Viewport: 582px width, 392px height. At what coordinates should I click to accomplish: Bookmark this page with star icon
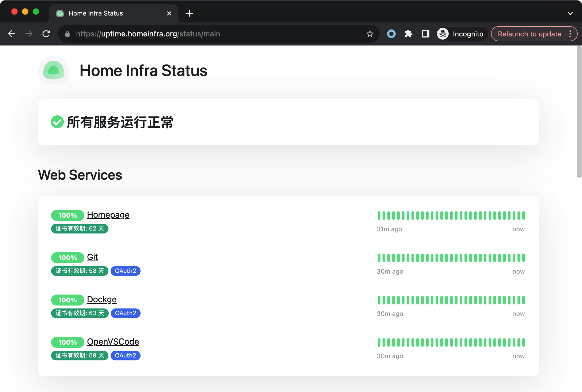pyautogui.click(x=370, y=34)
